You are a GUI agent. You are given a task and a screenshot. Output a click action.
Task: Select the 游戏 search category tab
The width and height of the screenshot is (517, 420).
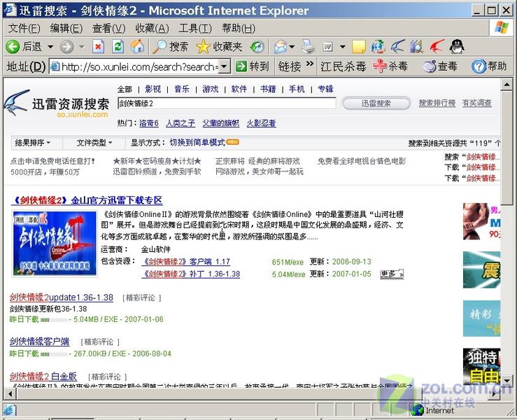[211, 89]
